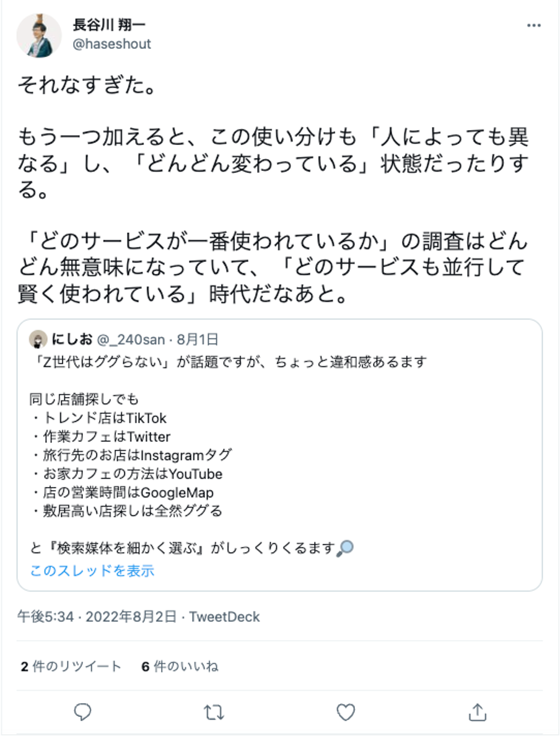
Task: Like the tweet with the heart icon
Action: [x=345, y=712]
